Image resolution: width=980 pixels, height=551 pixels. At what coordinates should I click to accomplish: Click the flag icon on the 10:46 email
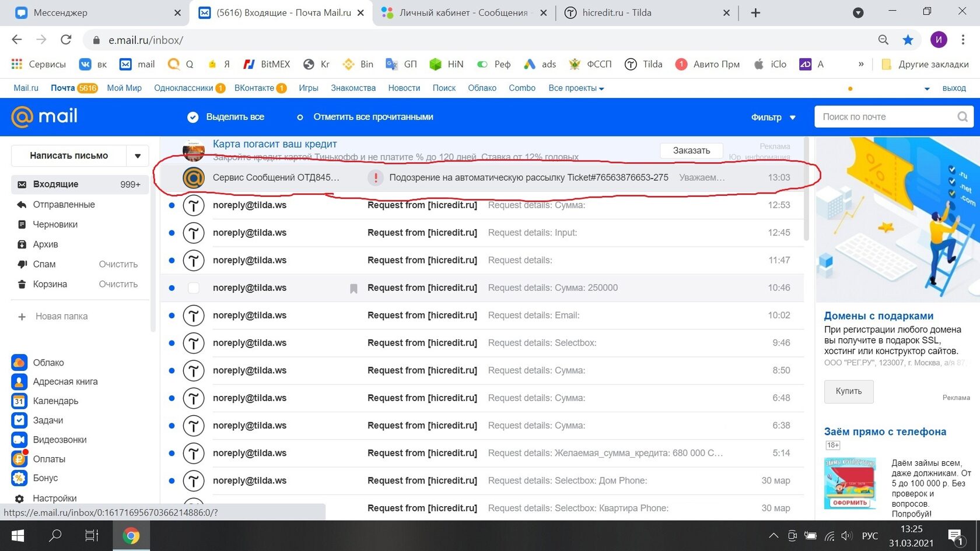353,288
